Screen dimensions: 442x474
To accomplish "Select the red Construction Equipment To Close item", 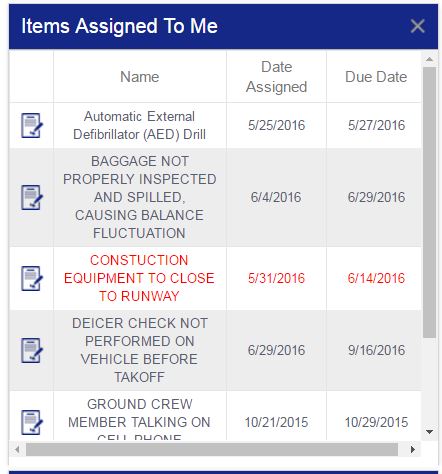I will click(x=139, y=278).
